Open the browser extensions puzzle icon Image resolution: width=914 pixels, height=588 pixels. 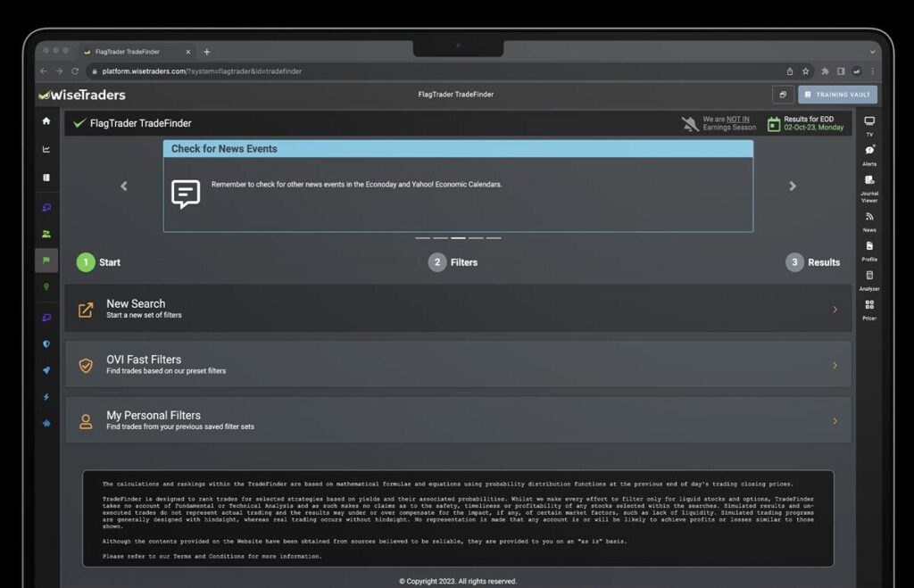pos(825,71)
